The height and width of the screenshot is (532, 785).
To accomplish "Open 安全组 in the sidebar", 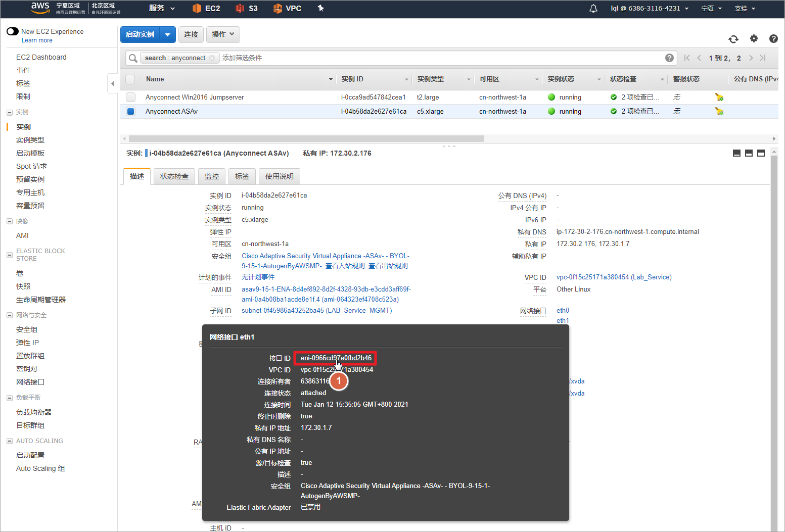I will click(27, 329).
